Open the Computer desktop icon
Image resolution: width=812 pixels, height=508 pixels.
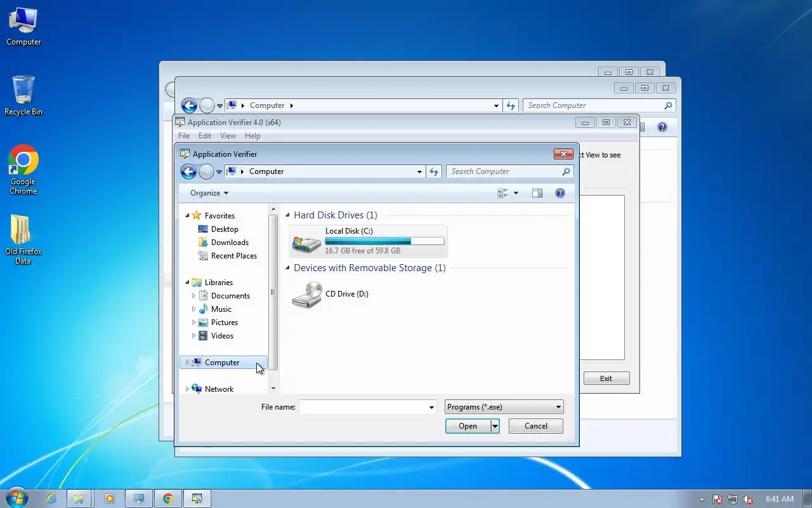(x=23, y=27)
